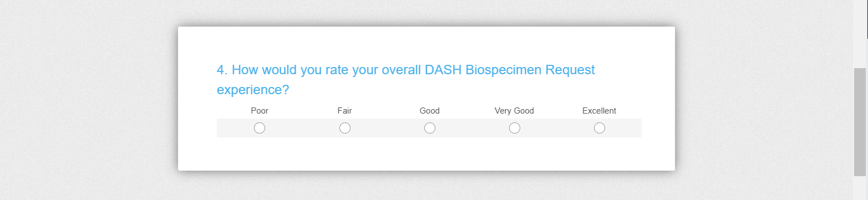
Task: Click scrollbar track below the thumb
Action: (x=860, y=188)
